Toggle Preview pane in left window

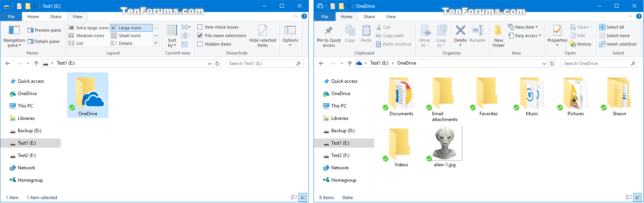[x=44, y=30]
